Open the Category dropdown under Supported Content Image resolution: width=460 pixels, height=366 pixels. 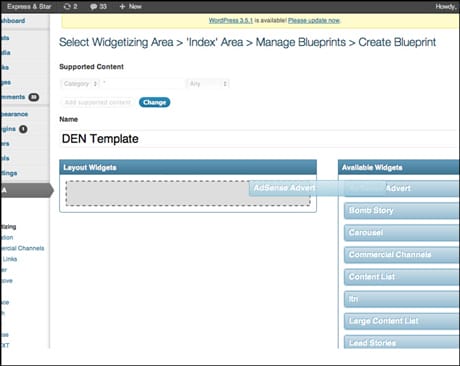tap(80, 84)
